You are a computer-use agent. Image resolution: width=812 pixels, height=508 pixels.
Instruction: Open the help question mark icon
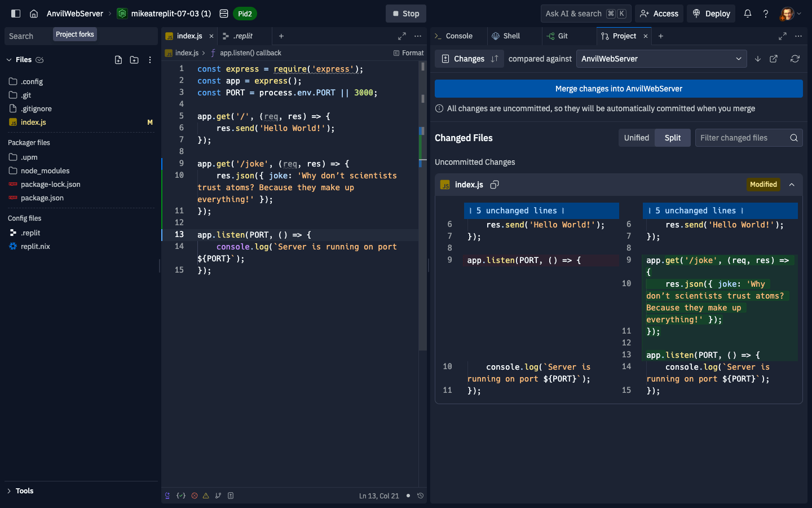click(x=766, y=14)
